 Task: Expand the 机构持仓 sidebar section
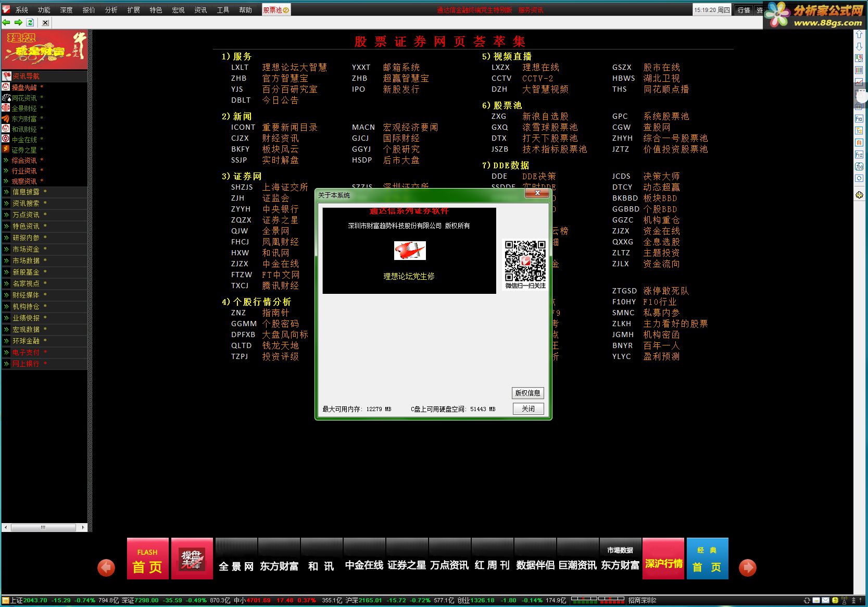point(44,306)
